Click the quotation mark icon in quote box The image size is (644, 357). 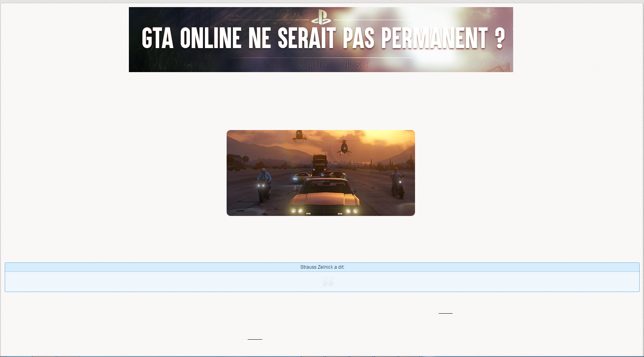click(x=328, y=282)
